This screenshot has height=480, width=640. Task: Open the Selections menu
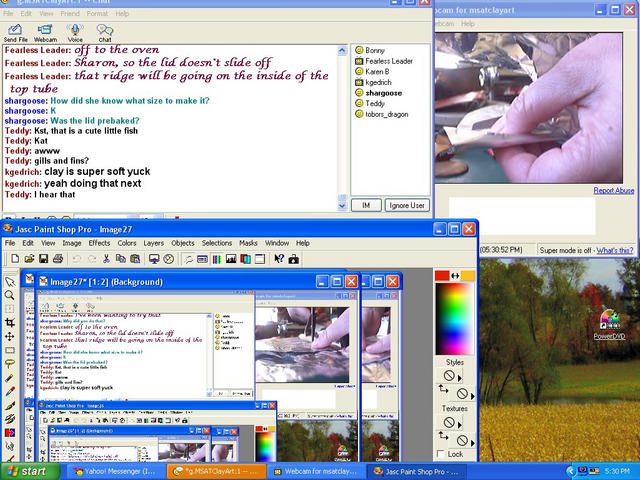[217, 243]
